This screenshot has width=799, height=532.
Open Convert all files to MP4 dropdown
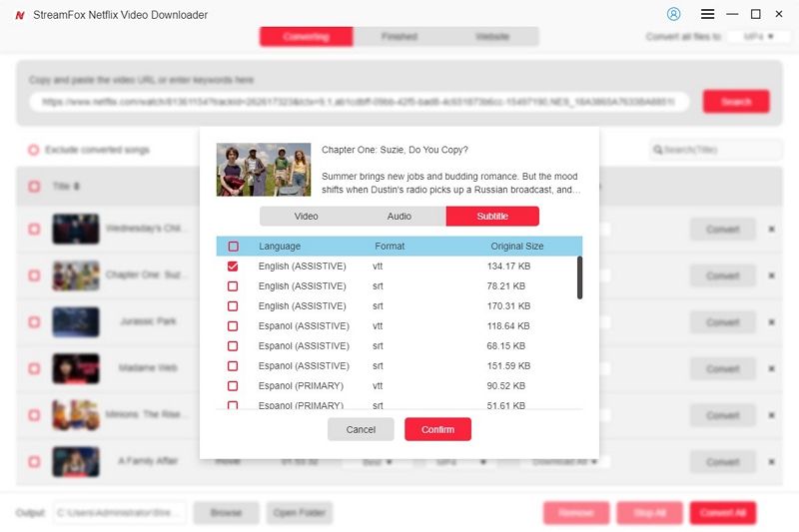click(758, 37)
